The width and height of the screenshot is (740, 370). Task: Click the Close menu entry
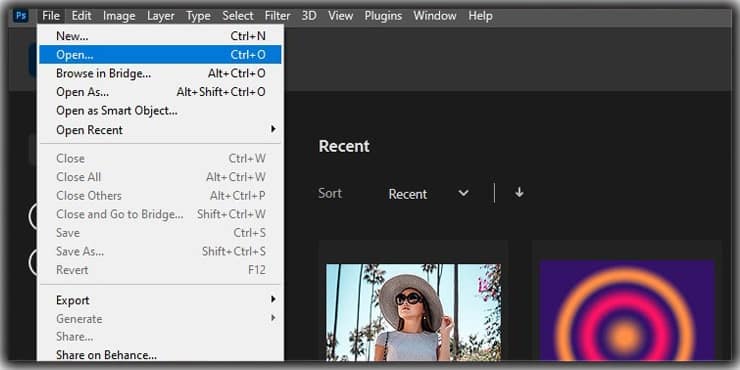point(160,159)
